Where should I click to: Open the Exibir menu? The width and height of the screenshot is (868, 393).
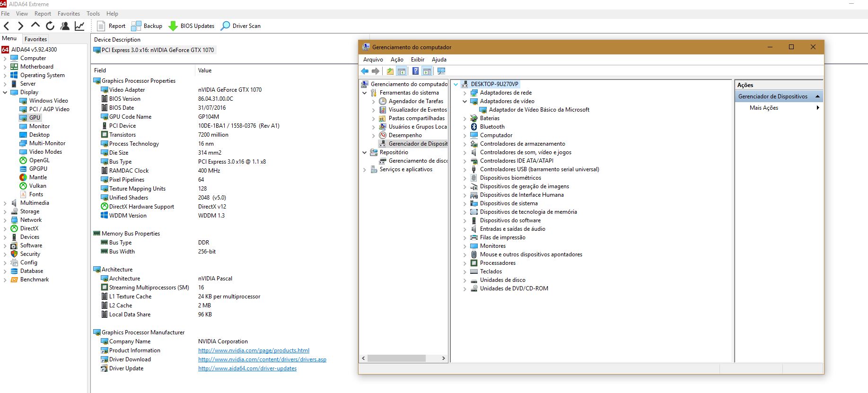[418, 60]
